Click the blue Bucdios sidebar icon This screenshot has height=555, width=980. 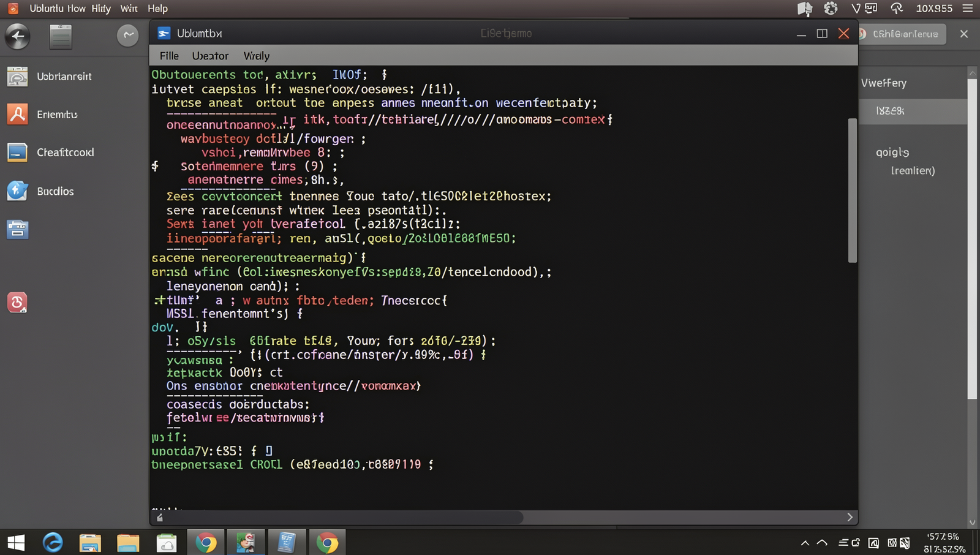[x=17, y=191]
